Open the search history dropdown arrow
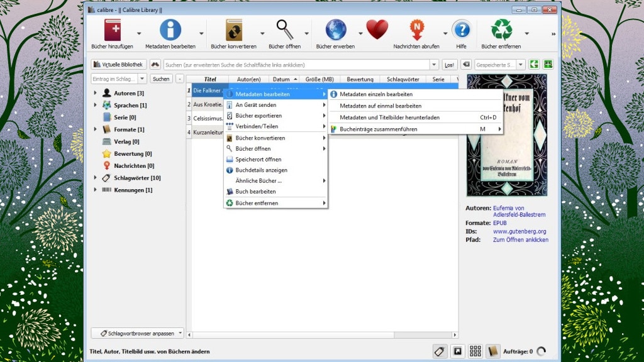 434,65
